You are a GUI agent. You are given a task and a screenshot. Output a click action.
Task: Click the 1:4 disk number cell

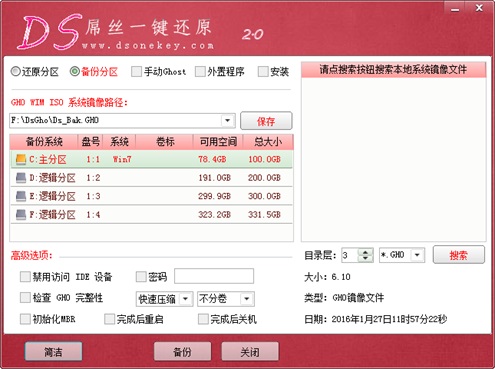(x=93, y=214)
